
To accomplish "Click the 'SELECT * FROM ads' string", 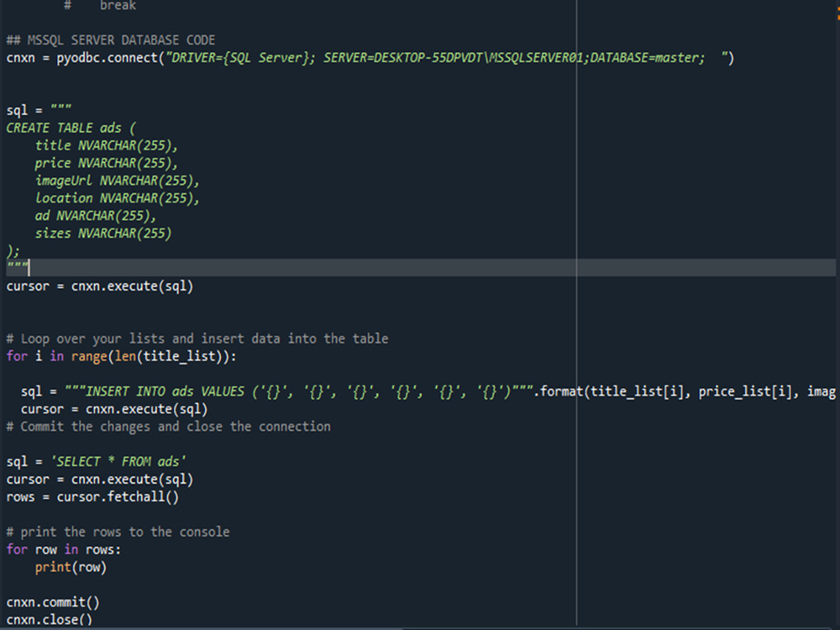I will pos(118,462).
